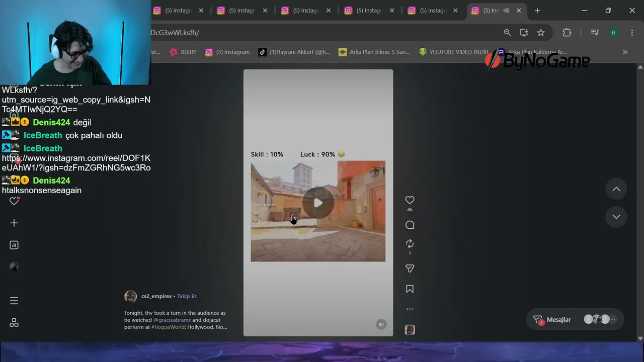Open the #VoqueWorld hashtag in caption
The height and width of the screenshot is (362, 644).
tap(168, 327)
